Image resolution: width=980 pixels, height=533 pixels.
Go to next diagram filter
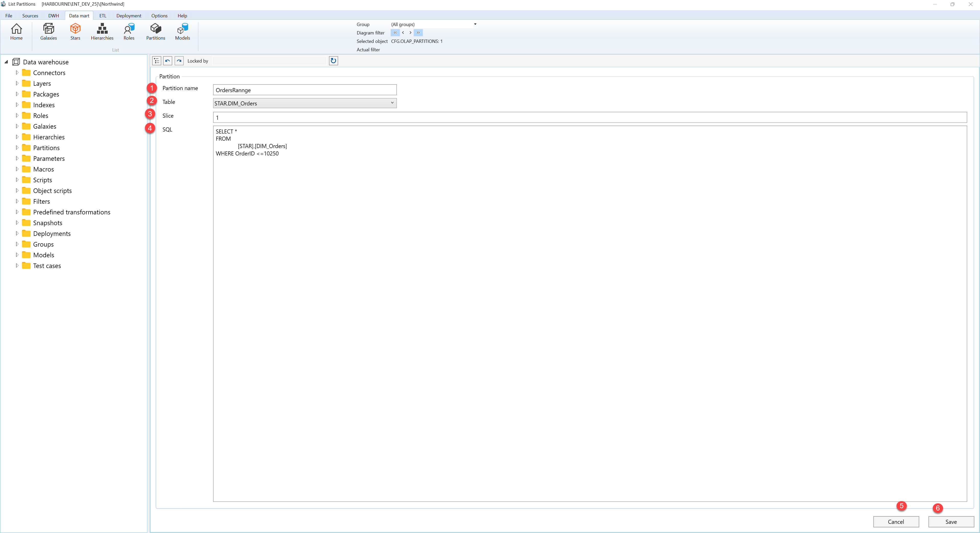click(x=410, y=33)
